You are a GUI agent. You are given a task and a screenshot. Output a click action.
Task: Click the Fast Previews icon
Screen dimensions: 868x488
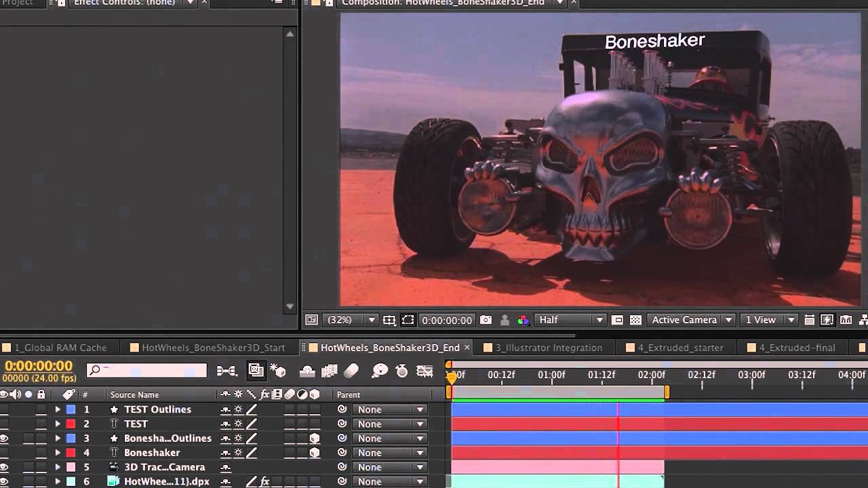click(827, 320)
